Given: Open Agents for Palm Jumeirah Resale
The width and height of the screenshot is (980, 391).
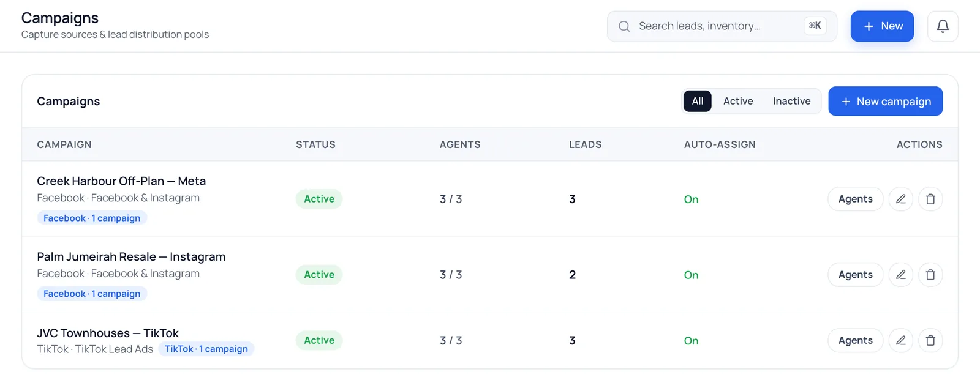Looking at the screenshot, I should pyautogui.click(x=855, y=275).
